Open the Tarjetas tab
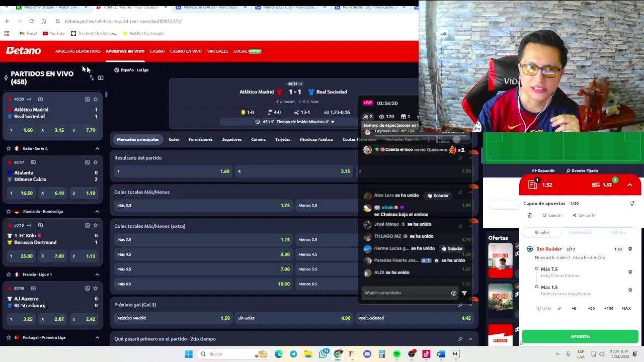Viewport: 644px width, 362px height. [282, 139]
